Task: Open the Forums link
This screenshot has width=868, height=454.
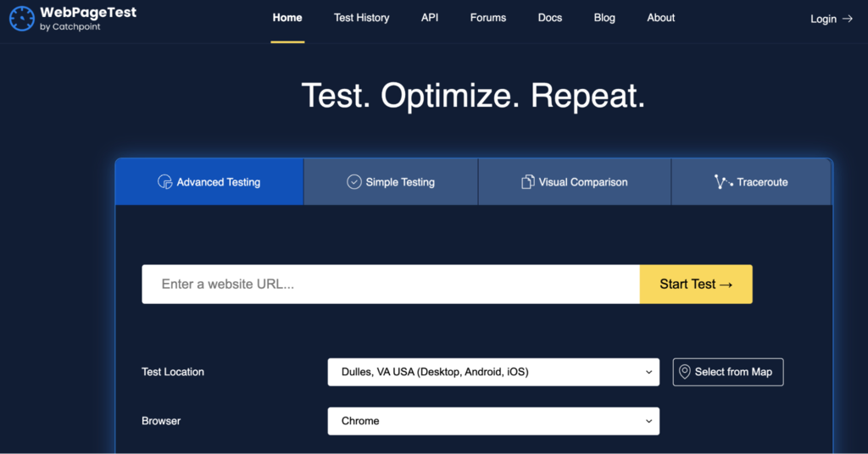Action: point(488,18)
